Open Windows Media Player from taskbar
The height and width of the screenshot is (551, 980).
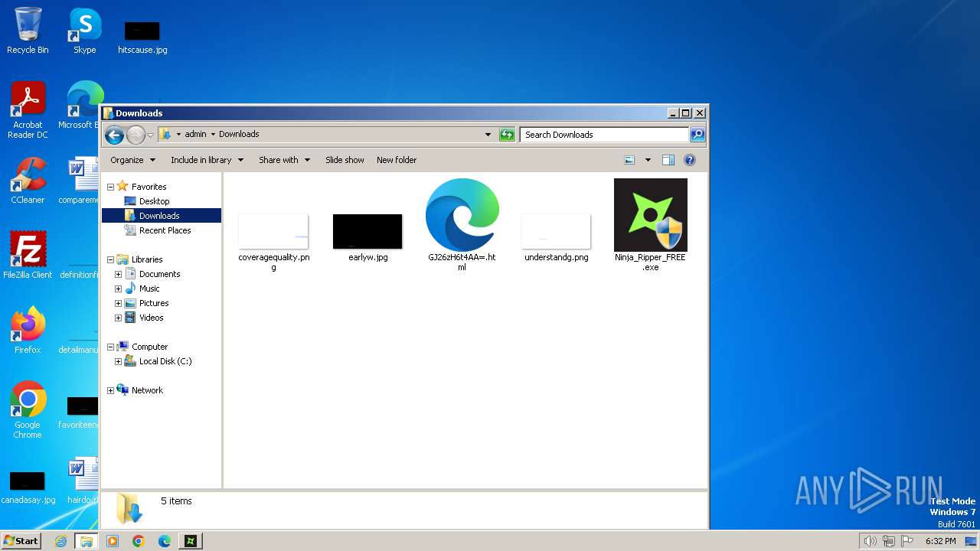click(113, 541)
